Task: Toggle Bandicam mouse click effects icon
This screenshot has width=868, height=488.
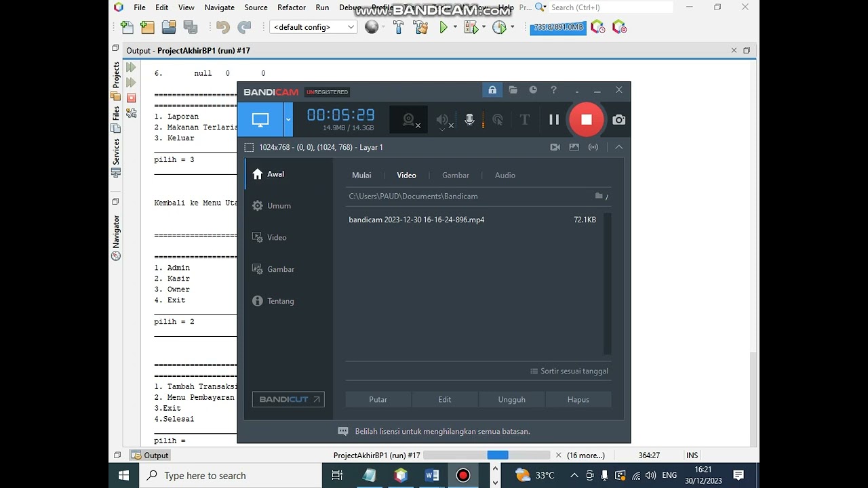Action: [x=498, y=120]
